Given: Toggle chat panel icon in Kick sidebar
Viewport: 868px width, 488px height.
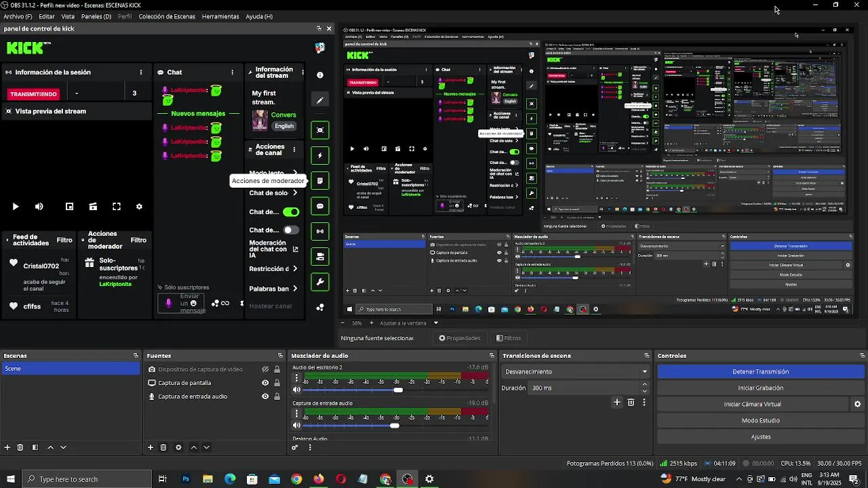Looking at the screenshot, I should [x=320, y=206].
